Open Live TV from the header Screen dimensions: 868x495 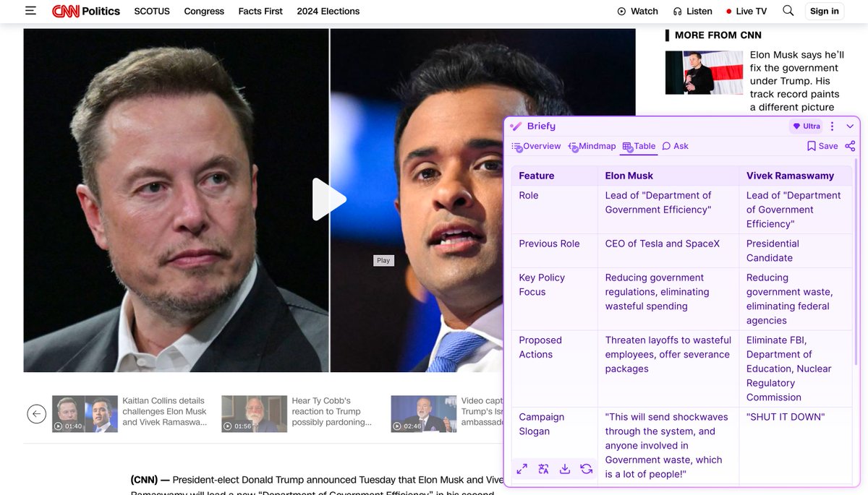pyautogui.click(x=746, y=11)
